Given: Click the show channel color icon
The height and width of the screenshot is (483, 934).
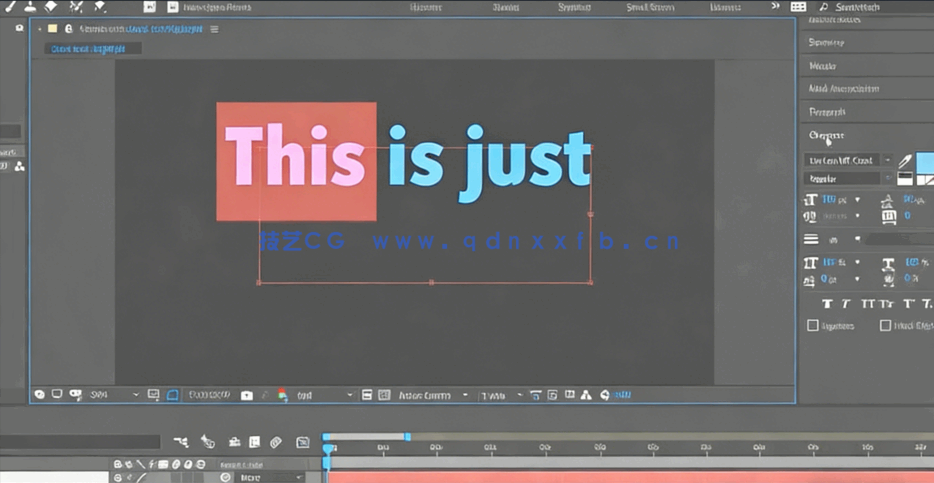Looking at the screenshot, I should (x=283, y=395).
